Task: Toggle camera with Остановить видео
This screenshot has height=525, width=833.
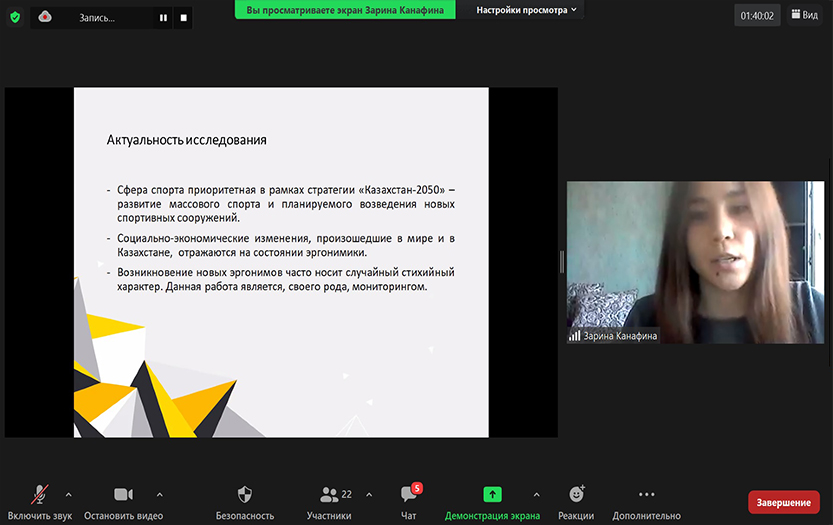Action: coord(123,502)
